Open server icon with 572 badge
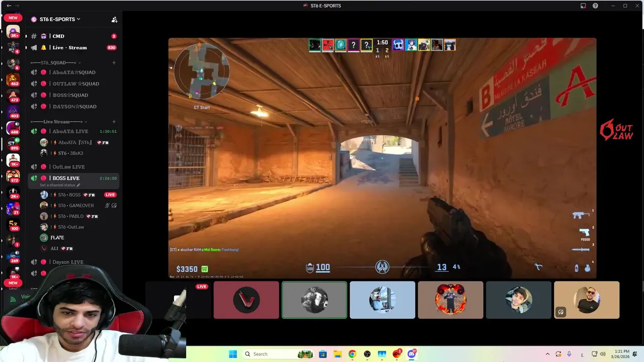The width and height of the screenshot is (644, 362). pyautogui.click(x=13, y=176)
